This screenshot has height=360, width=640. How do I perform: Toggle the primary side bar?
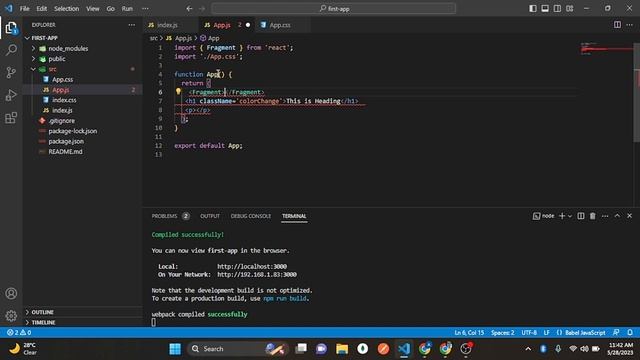pos(533,9)
